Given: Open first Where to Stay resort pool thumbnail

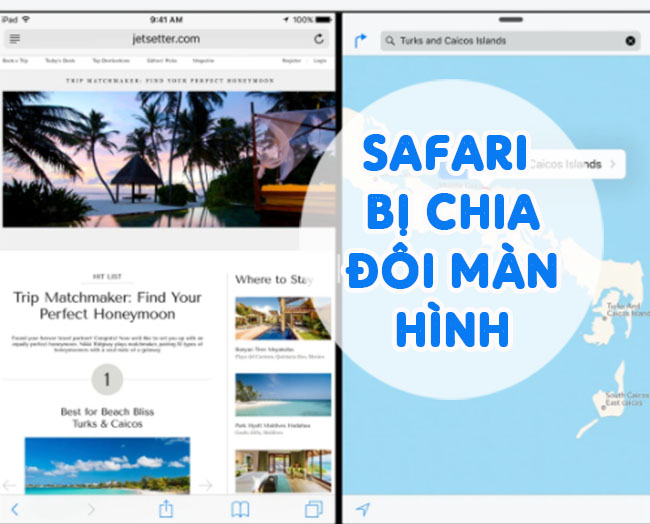Looking at the screenshot, I should (x=283, y=318).
